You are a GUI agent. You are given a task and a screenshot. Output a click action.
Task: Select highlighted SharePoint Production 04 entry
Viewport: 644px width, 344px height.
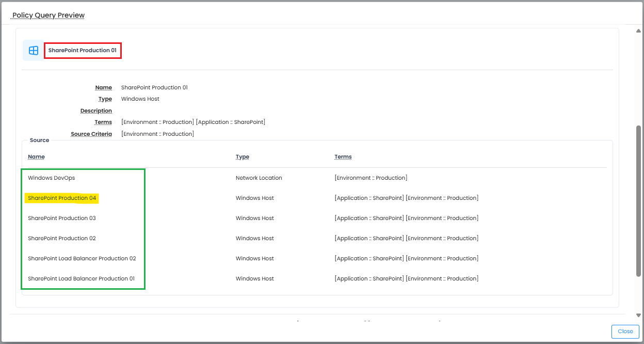(62, 198)
